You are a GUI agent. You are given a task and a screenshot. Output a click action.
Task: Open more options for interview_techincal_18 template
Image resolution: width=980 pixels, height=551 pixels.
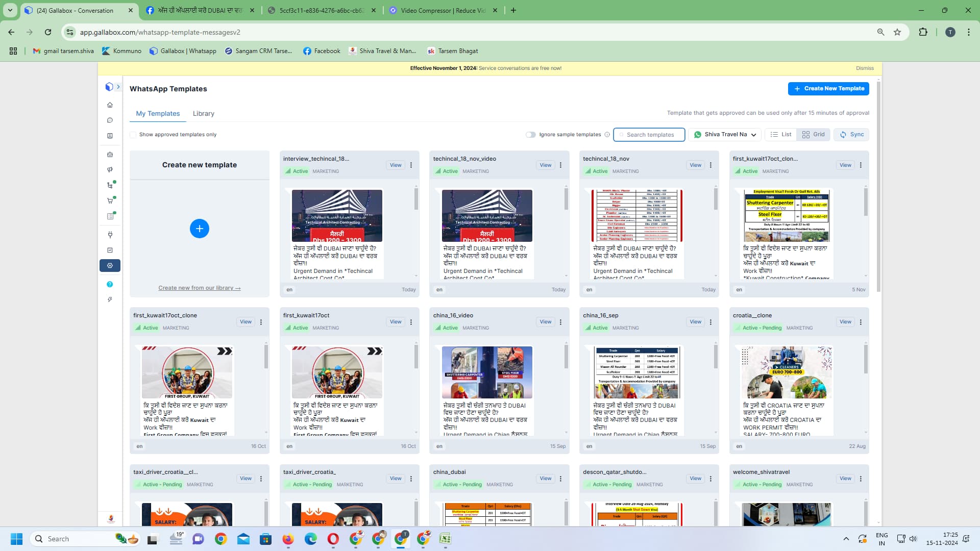pyautogui.click(x=411, y=165)
